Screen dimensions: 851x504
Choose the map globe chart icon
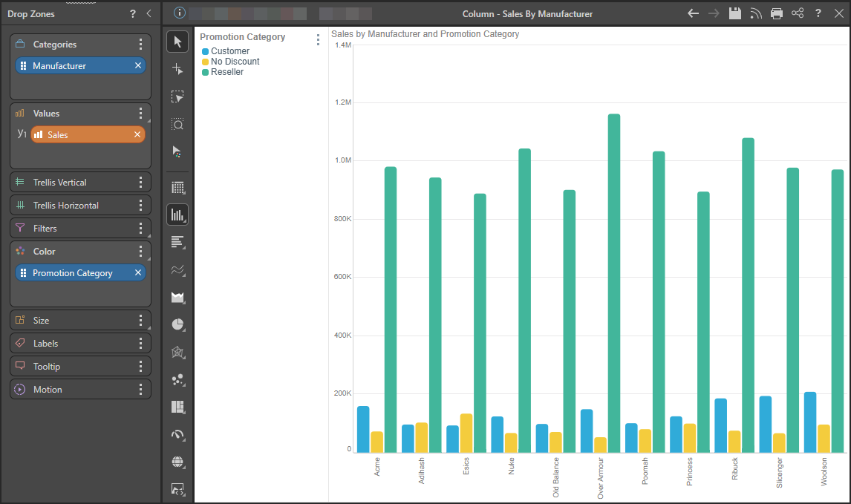coord(177,462)
